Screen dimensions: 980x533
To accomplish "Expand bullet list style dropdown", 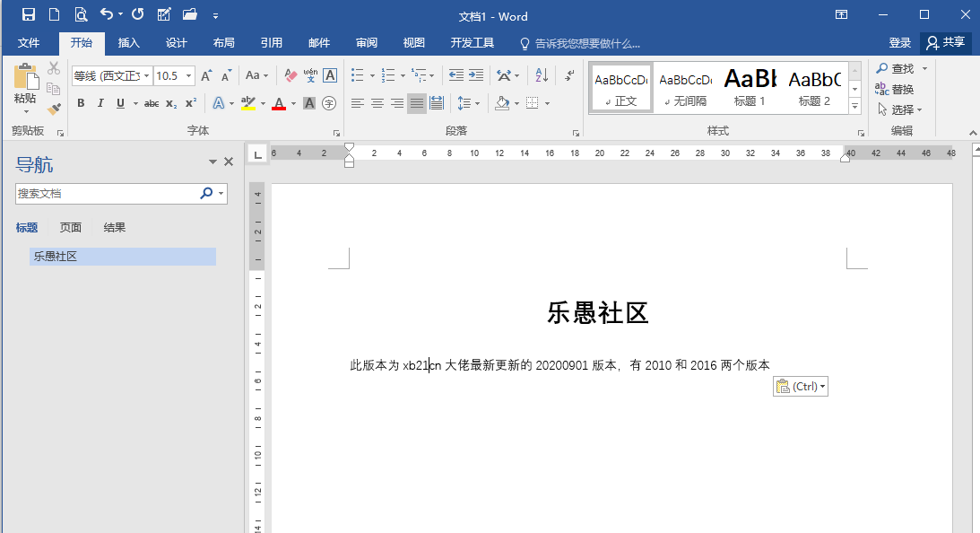I will (x=372, y=76).
